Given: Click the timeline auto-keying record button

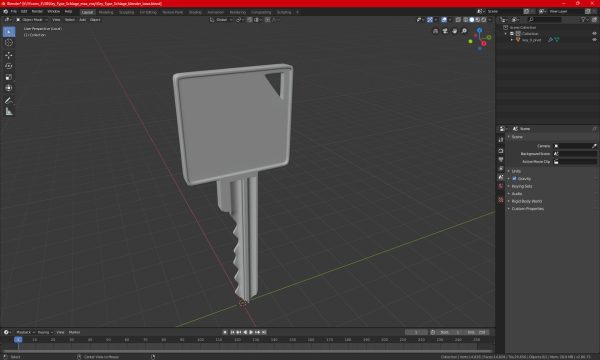Looking at the screenshot, I should coord(225,332).
